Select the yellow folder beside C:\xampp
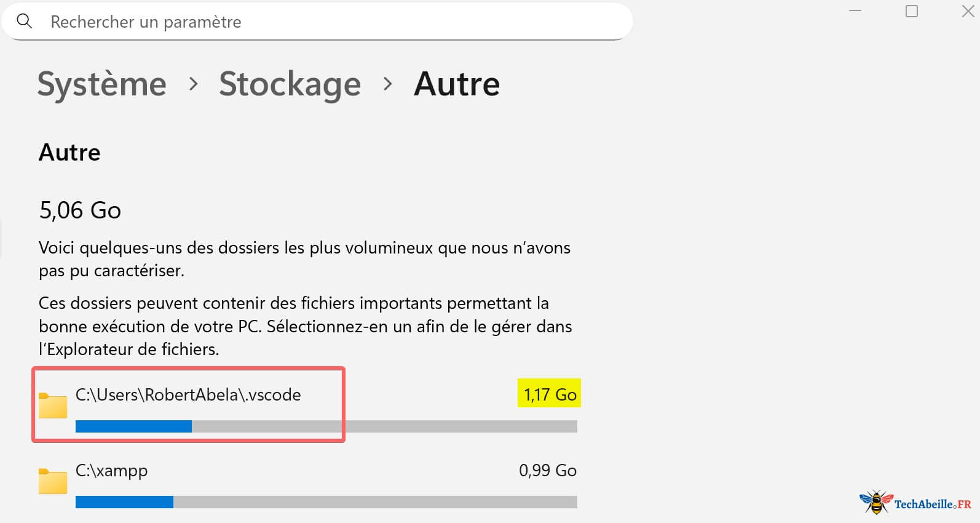The image size is (980, 523). pyautogui.click(x=53, y=481)
